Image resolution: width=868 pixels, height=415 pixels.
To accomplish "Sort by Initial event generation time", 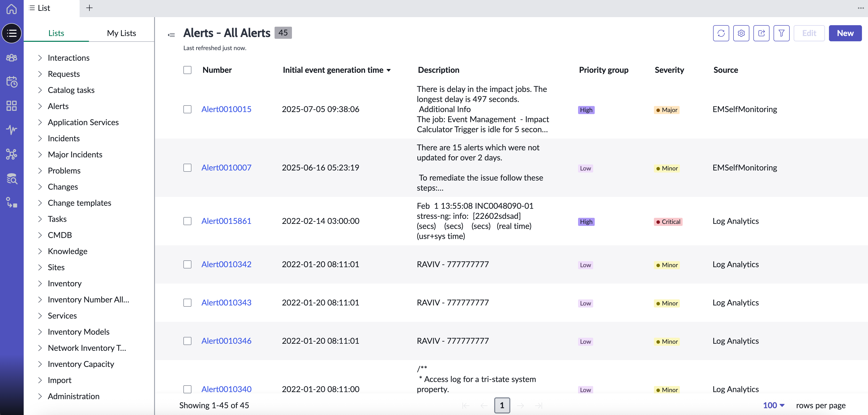I will click(x=337, y=70).
